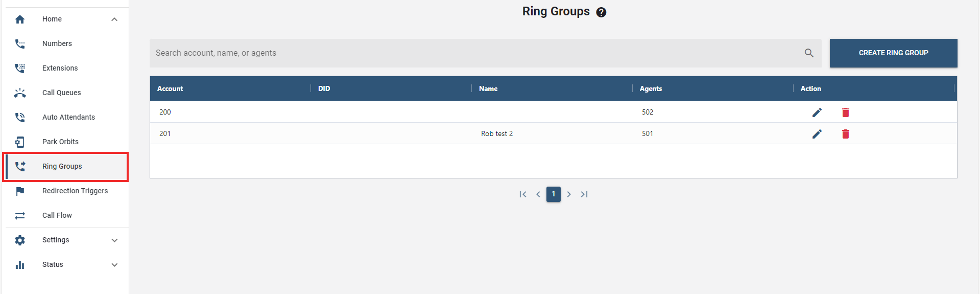The image size is (980, 294).
Task: Delete ring group account 200
Action: (x=846, y=112)
